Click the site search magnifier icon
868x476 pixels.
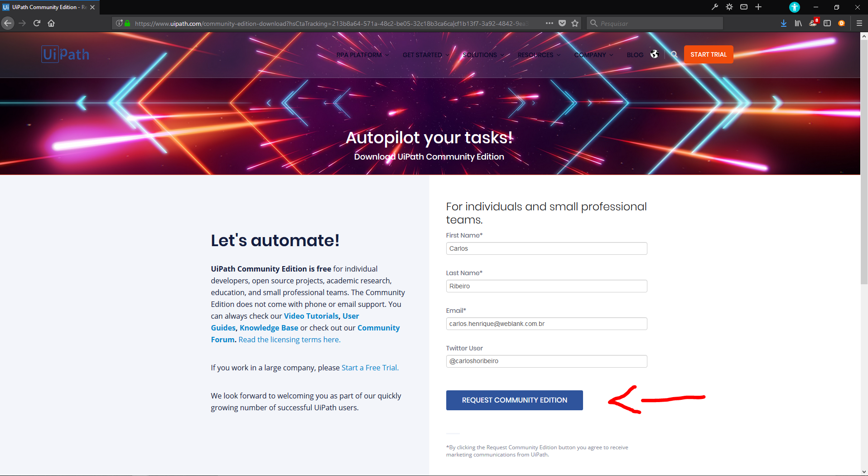tap(674, 54)
